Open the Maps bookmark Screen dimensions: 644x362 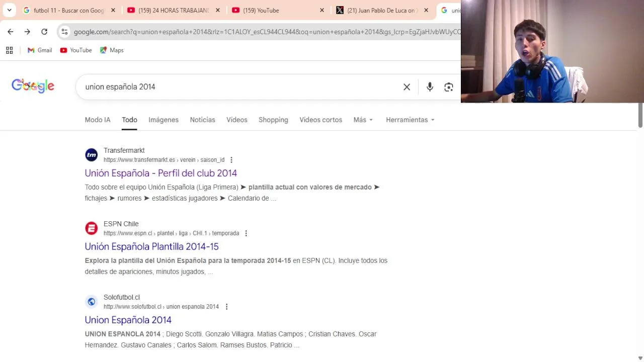[112, 50]
